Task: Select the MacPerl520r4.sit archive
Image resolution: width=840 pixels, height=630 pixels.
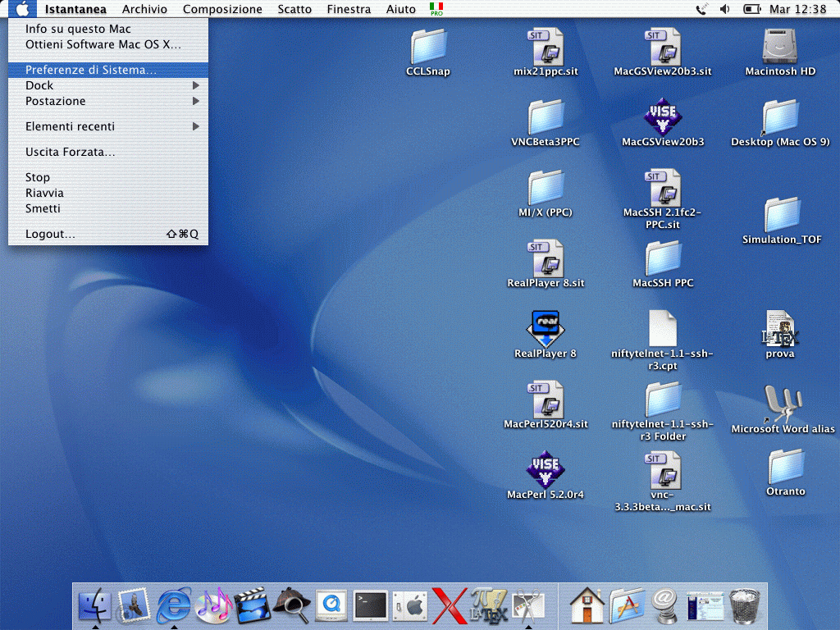Action: click(x=546, y=399)
